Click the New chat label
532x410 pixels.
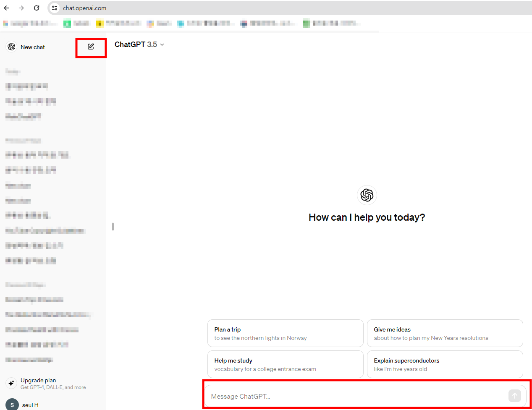point(33,47)
